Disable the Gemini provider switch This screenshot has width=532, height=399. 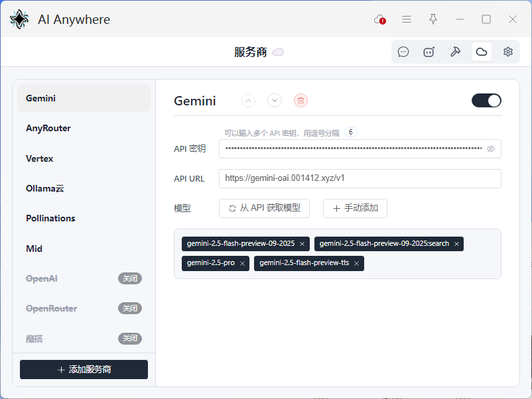point(486,101)
